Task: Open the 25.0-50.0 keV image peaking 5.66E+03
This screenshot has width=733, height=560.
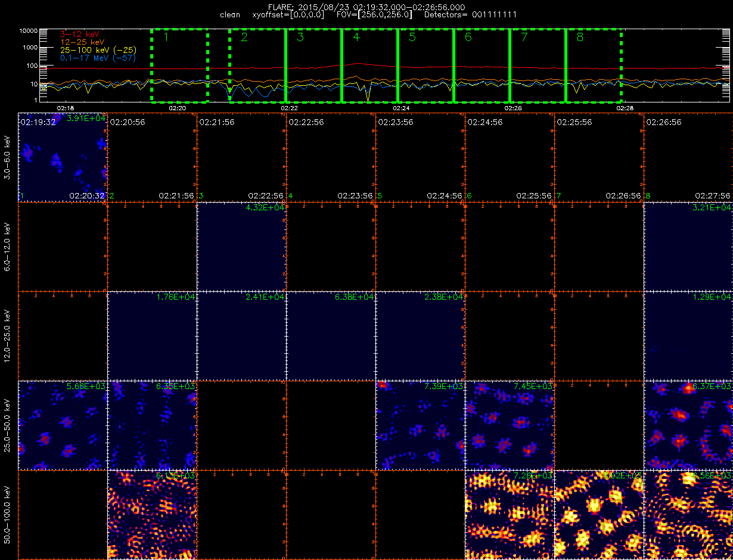Action: coord(63,425)
